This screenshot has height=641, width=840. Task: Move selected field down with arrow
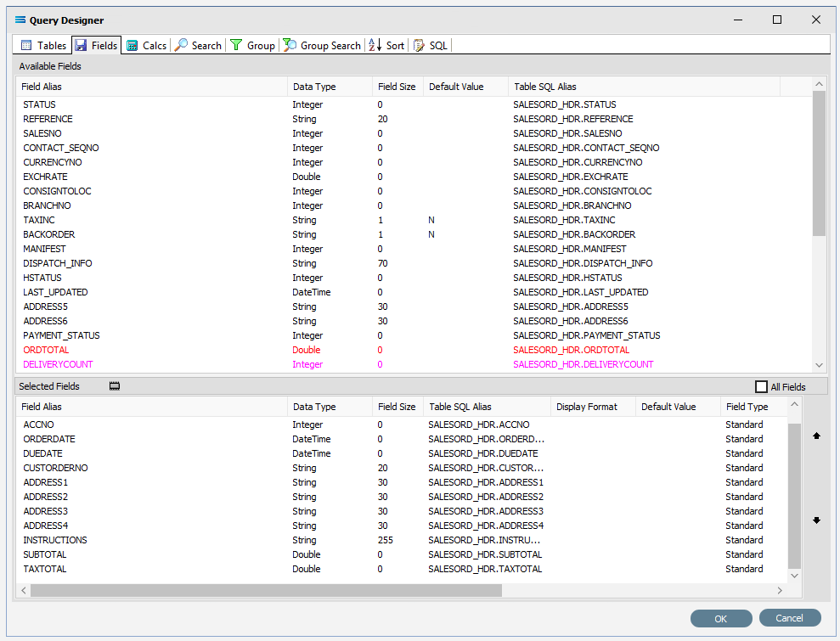(816, 520)
